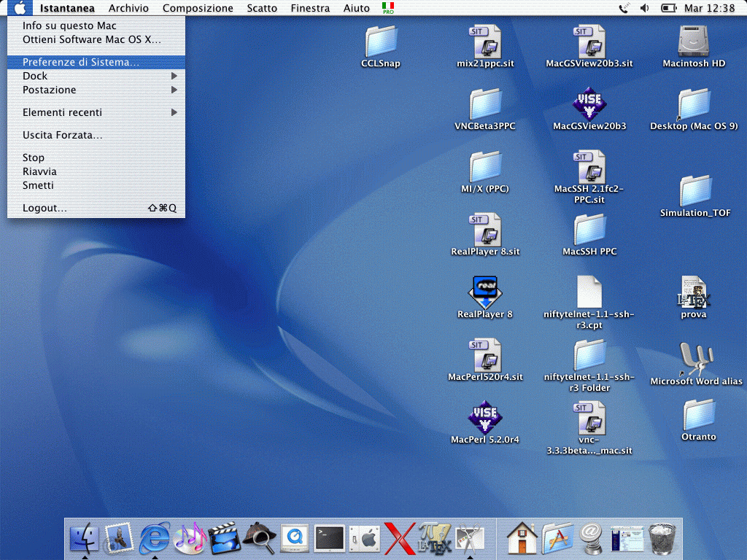Viewport: 747px width, 560px height.
Task: Open the VNCBeta3PPC folder
Action: click(485, 104)
